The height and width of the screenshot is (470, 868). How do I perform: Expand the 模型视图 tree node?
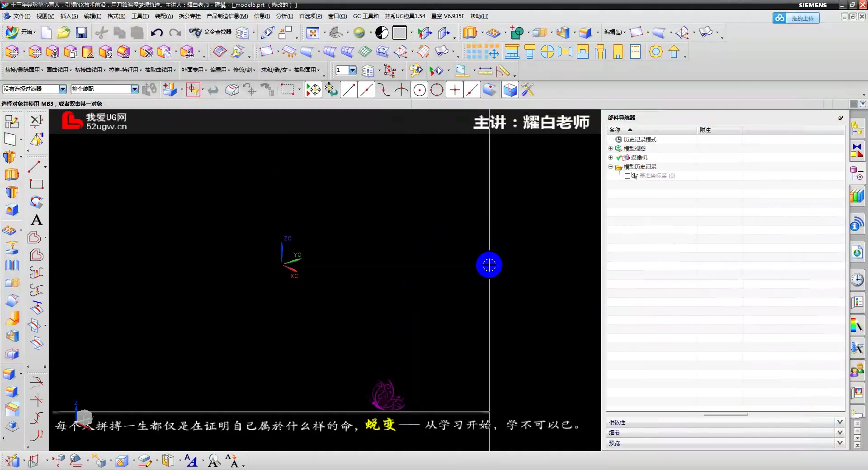[x=610, y=148]
